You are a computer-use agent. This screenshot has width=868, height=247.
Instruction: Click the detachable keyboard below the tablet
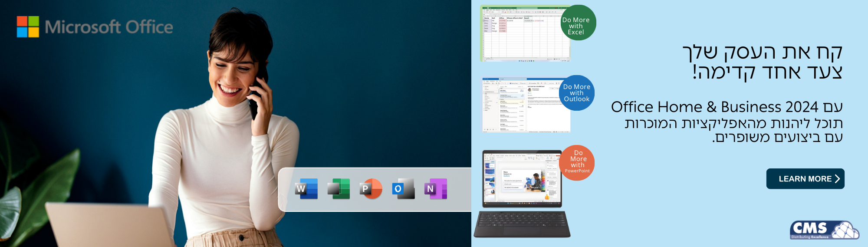(x=522, y=224)
